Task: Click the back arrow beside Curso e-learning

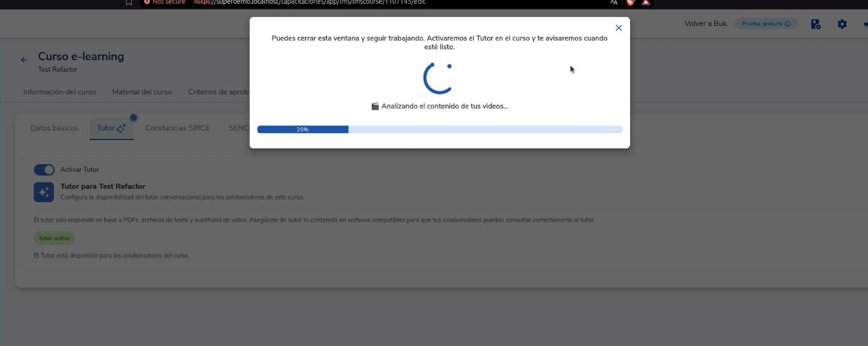Action: click(24, 60)
